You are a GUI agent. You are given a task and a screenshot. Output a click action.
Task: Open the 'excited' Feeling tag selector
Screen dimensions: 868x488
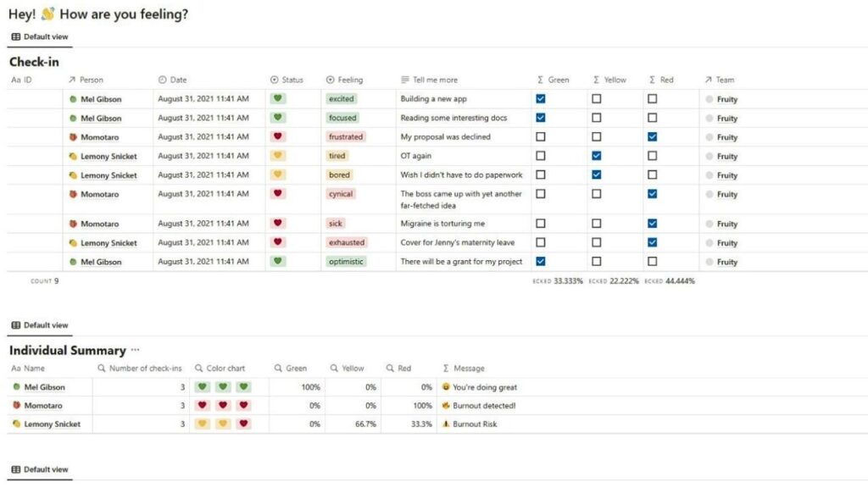pyautogui.click(x=342, y=99)
